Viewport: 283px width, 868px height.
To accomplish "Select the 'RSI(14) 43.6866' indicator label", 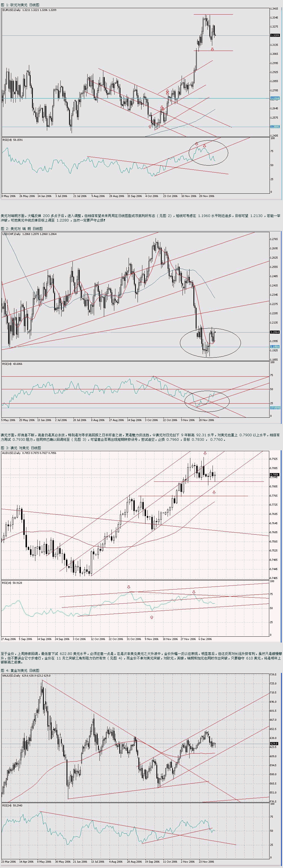I will [12, 364].
